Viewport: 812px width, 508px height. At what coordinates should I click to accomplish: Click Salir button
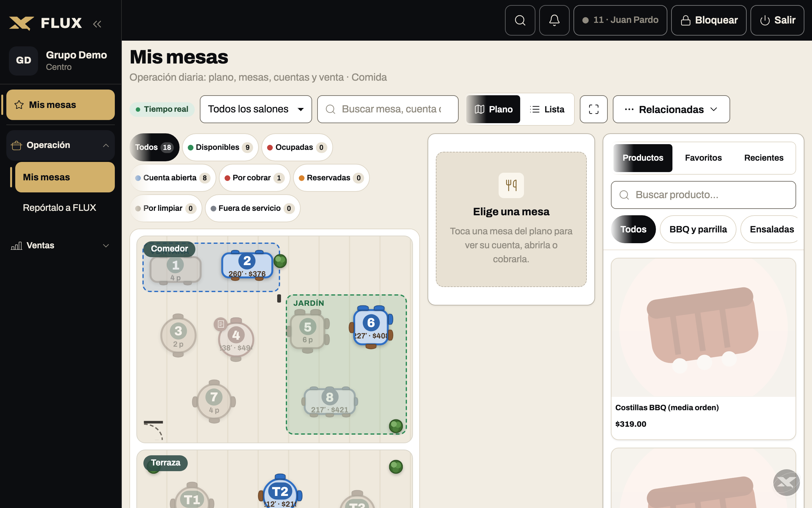(x=777, y=20)
